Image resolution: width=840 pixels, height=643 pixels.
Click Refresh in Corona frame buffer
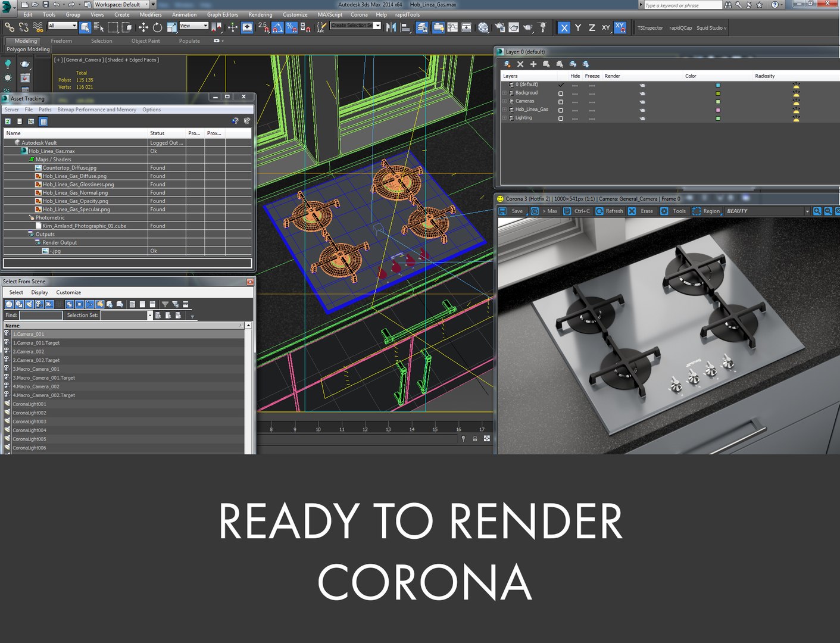[610, 211]
